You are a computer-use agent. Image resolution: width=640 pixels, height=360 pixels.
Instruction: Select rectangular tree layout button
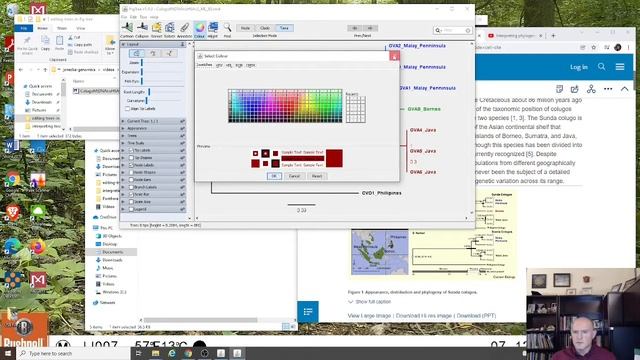136,53
